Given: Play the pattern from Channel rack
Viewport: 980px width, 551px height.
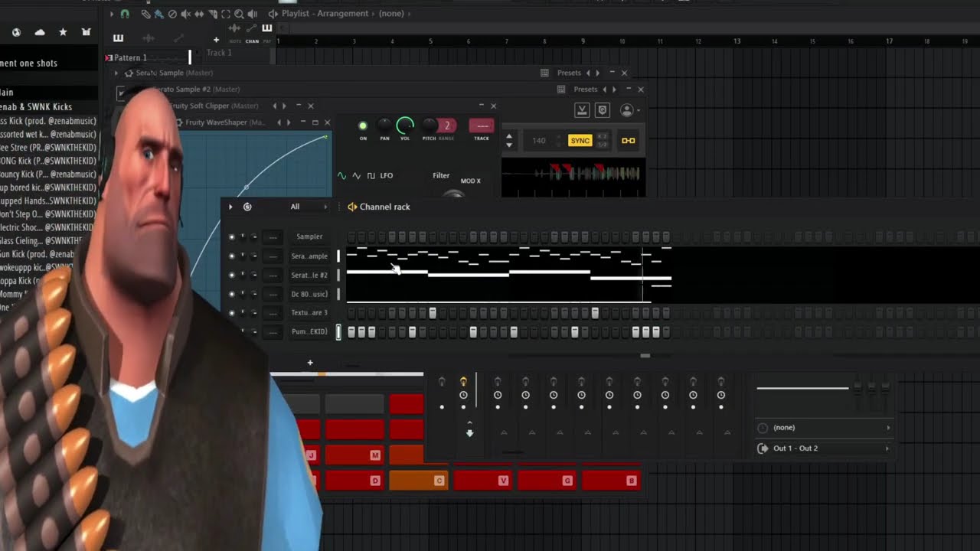Looking at the screenshot, I should pos(230,207).
